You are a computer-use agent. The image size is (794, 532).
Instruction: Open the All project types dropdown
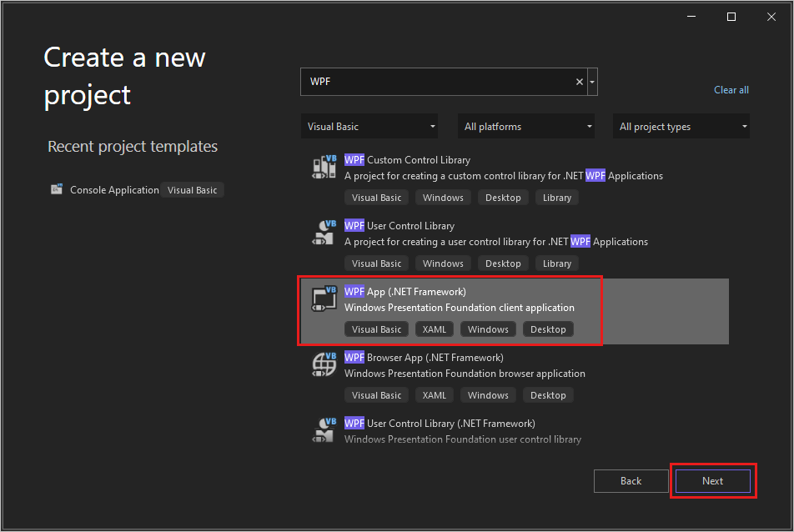680,126
